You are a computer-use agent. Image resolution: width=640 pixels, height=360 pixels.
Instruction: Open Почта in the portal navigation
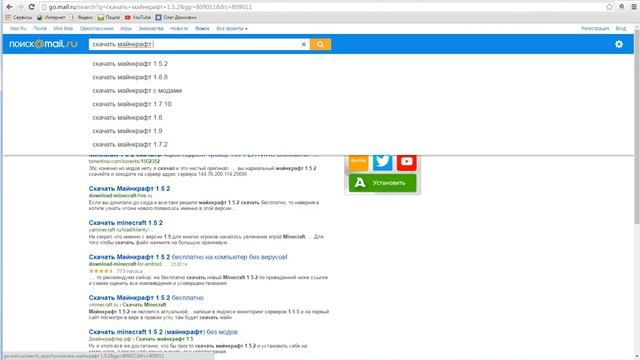coord(40,29)
